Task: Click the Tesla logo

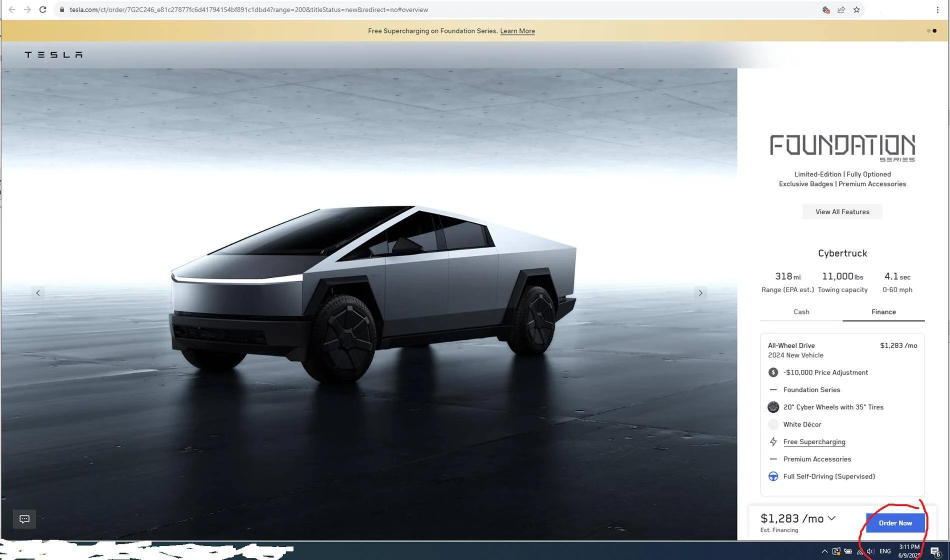Action: 53,54
